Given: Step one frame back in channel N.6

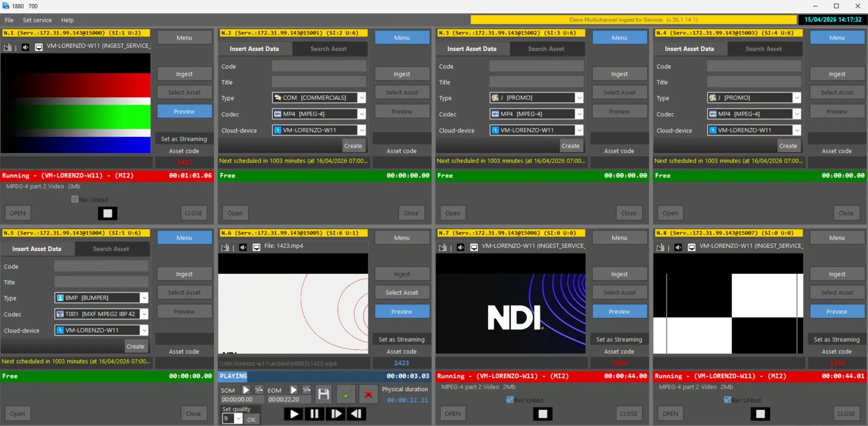Looking at the screenshot, I should click(357, 414).
